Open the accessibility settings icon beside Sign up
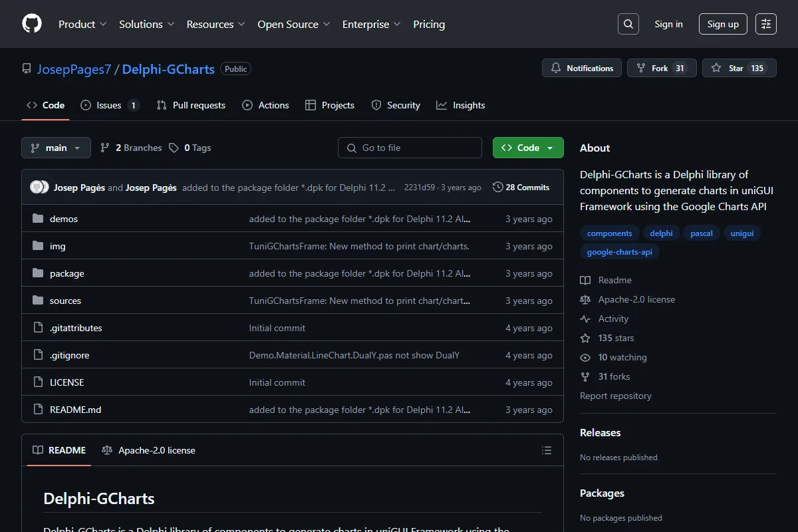 [x=766, y=24]
